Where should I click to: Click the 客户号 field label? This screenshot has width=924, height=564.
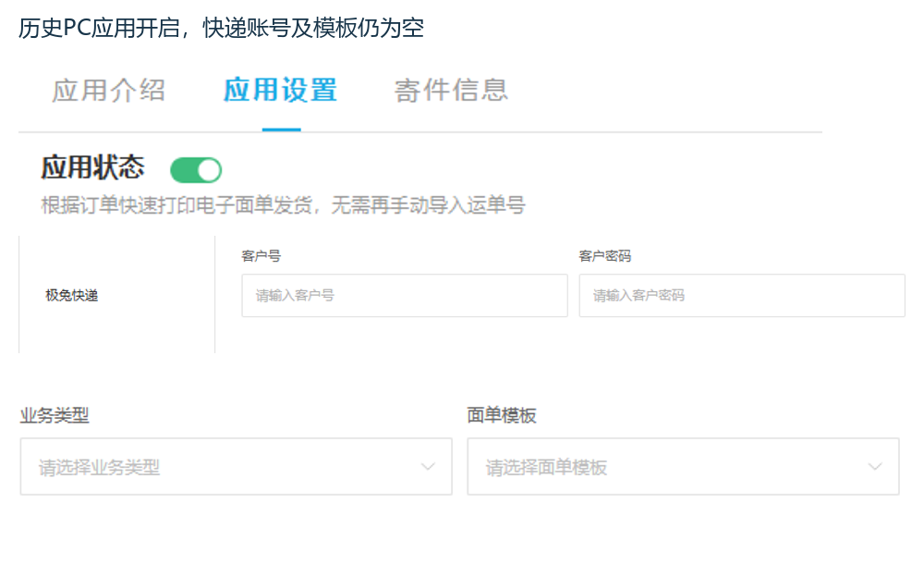pyautogui.click(x=261, y=256)
